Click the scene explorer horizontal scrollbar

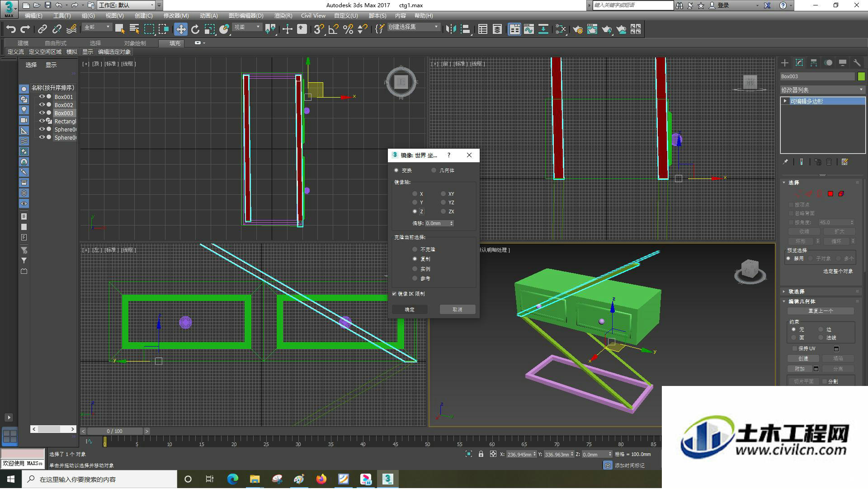[53, 429]
